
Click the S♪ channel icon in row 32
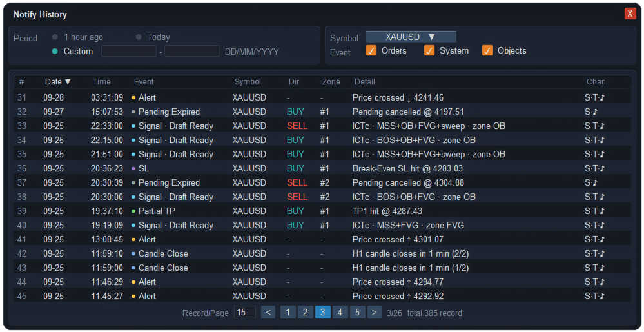[591, 112]
